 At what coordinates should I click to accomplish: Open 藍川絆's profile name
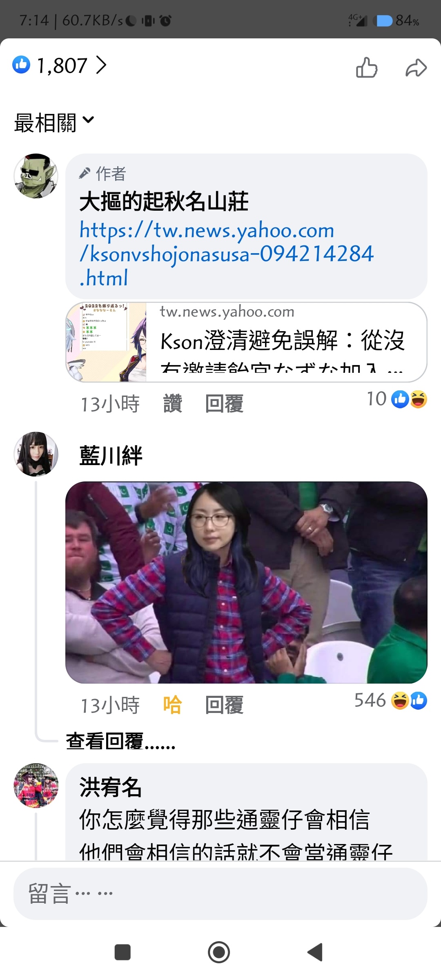click(x=111, y=456)
